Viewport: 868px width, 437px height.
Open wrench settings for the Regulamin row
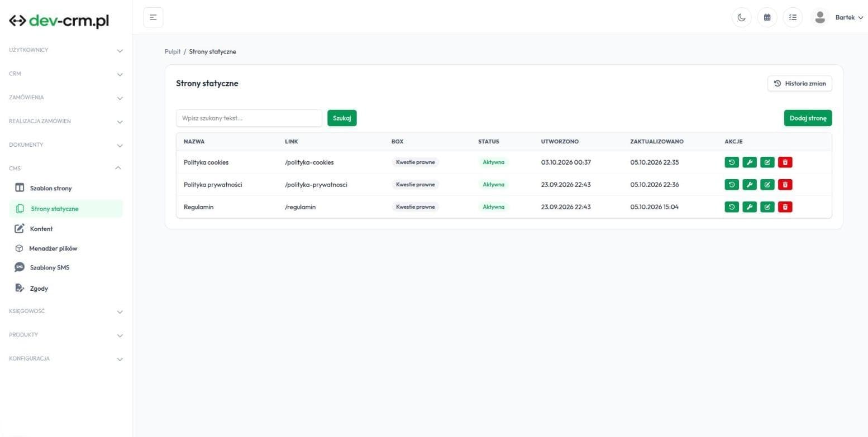pyautogui.click(x=750, y=207)
